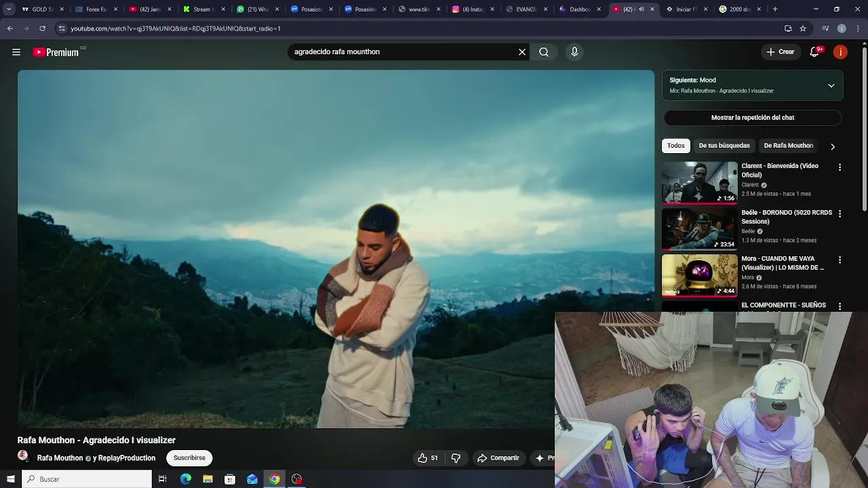
Task: Open File Explorer from the taskbar
Action: point(208,479)
